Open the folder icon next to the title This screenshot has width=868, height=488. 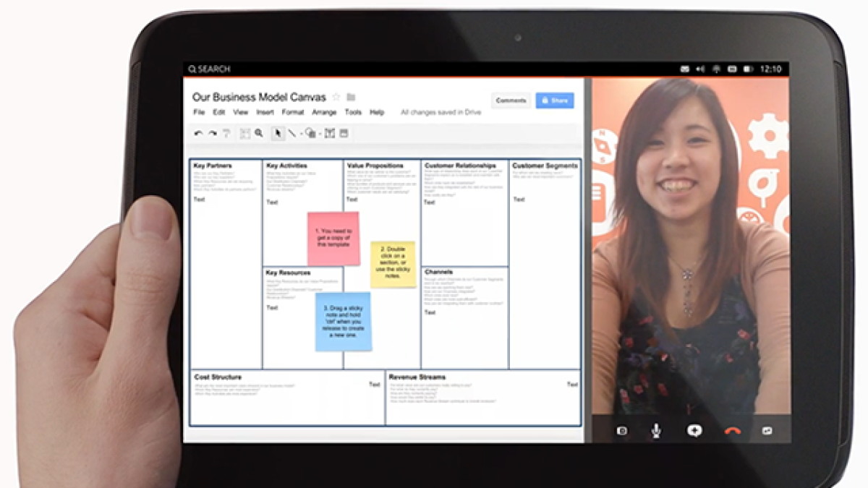351,97
